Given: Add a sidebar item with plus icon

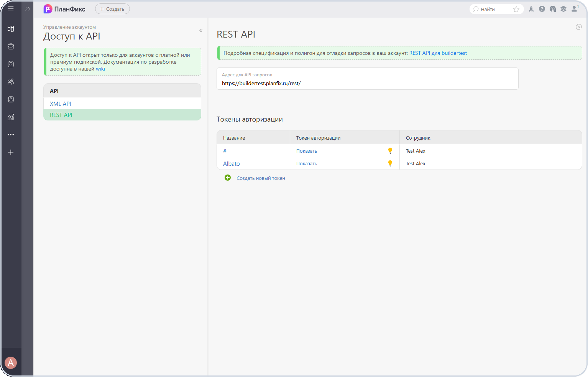Looking at the screenshot, I should (x=11, y=152).
